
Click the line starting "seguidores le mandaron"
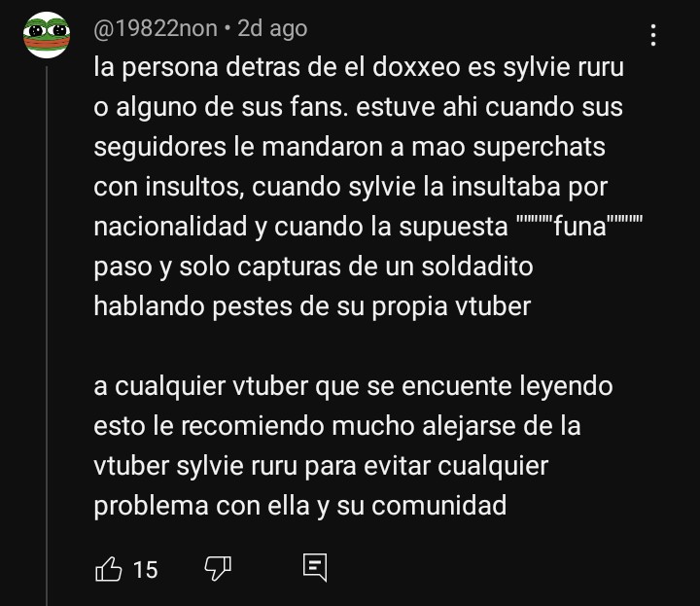pos(349,148)
